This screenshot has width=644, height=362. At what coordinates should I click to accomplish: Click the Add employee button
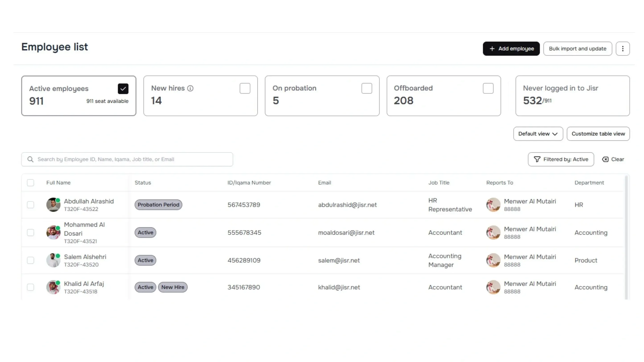pos(511,48)
